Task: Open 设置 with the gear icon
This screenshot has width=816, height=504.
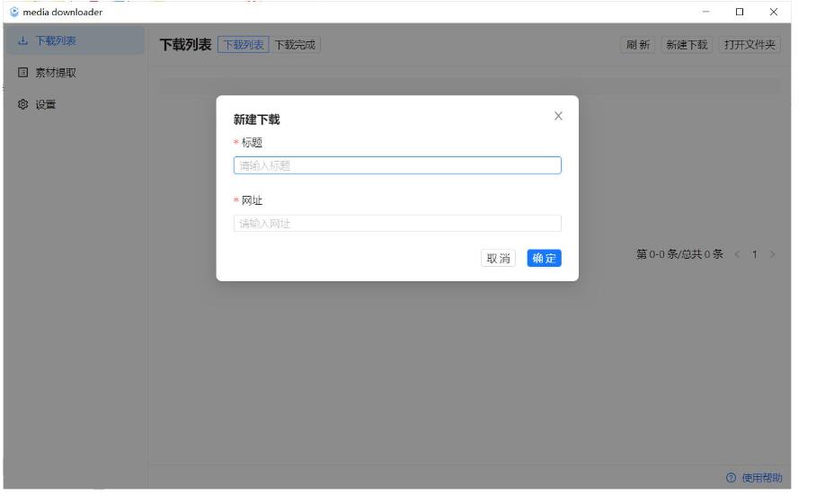Action: coord(45,104)
